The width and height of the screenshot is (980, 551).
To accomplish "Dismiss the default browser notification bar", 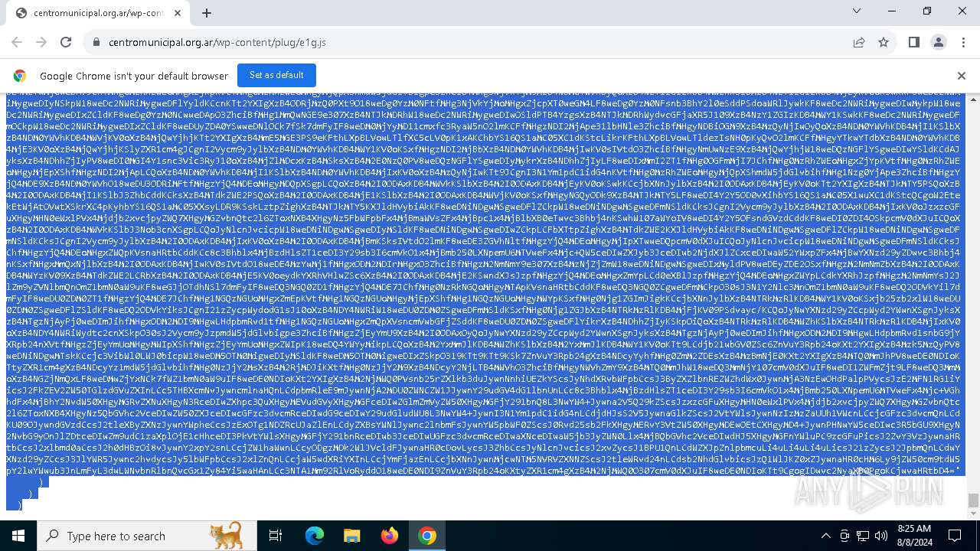I will point(962,76).
